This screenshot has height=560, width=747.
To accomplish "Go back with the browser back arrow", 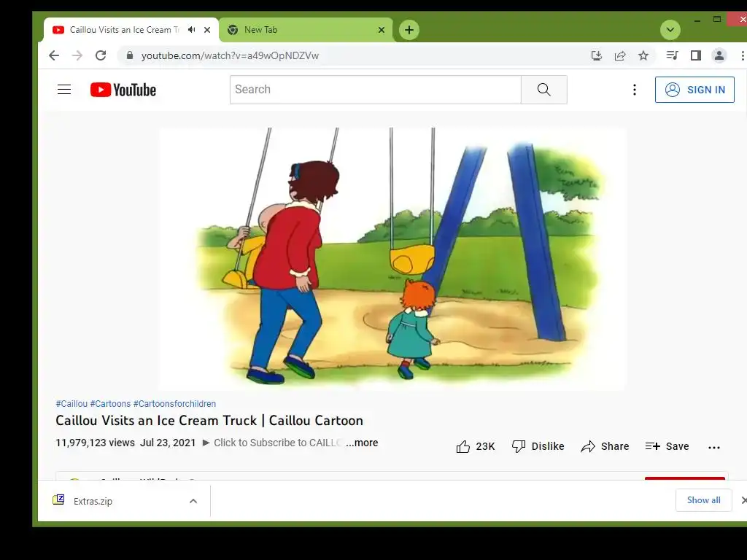I will [x=54, y=55].
